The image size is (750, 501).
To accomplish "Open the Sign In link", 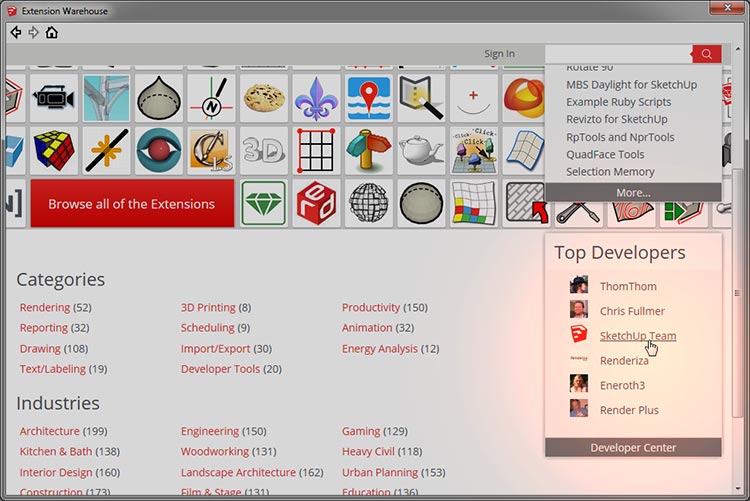I will point(499,54).
